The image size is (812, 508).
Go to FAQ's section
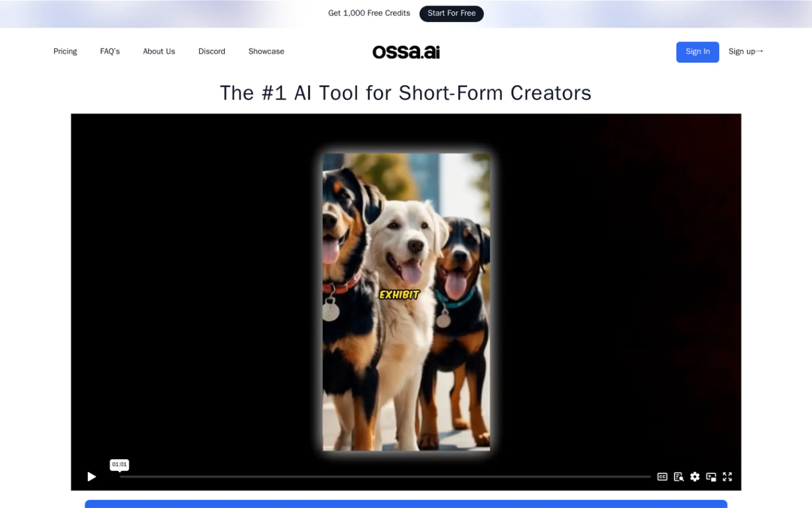(x=110, y=52)
